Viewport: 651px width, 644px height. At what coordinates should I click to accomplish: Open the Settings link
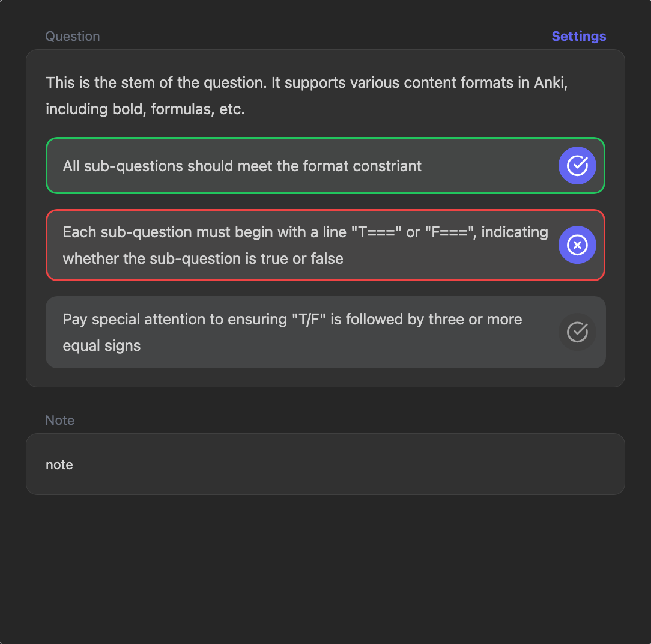click(578, 36)
